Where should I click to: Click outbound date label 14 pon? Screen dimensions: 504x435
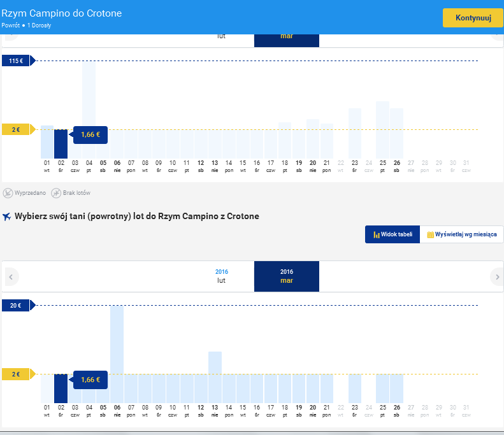(229, 166)
